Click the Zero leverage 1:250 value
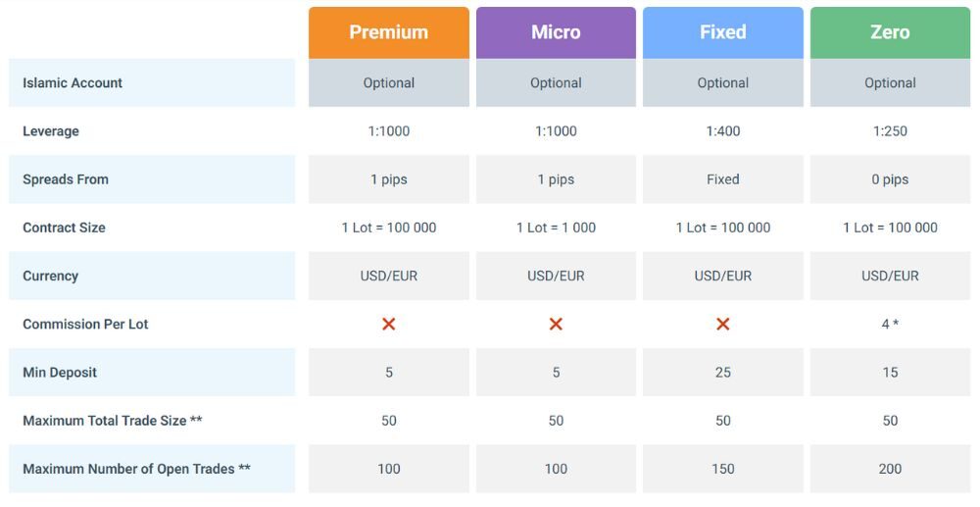Viewport: 980px width, 507px height. [890, 131]
